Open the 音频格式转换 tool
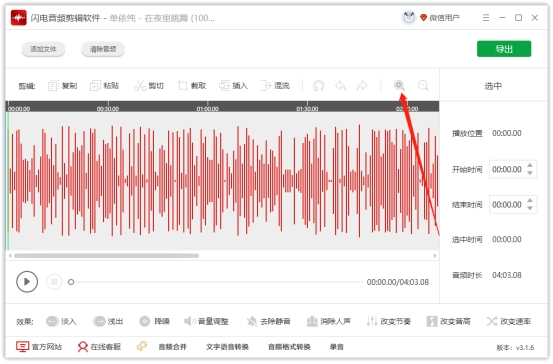The height and width of the screenshot is (364, 553). coord(289,347)
